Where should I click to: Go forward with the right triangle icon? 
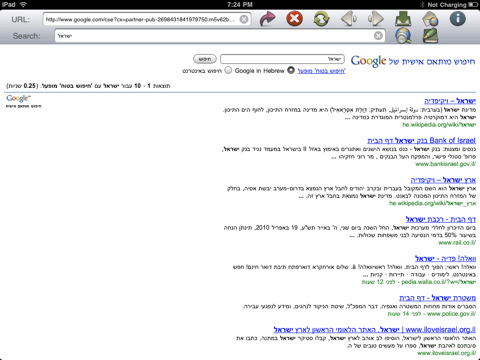[x=376, y=19]
